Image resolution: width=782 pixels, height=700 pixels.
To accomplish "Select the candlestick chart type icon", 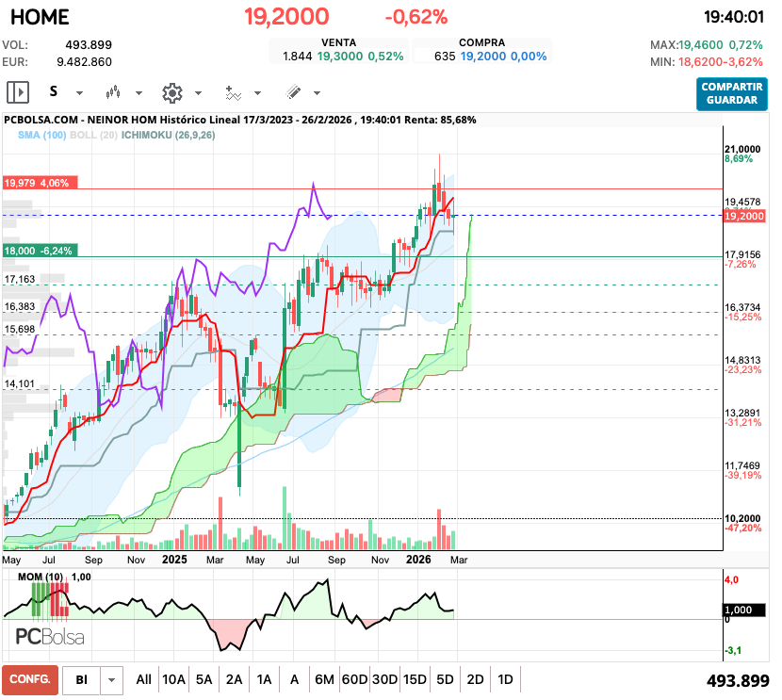I will click(113, 92).
